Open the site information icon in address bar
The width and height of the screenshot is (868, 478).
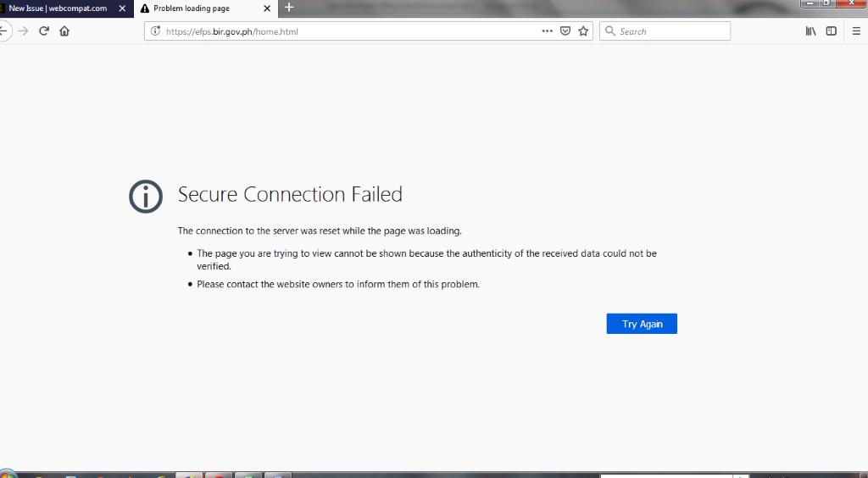155,31
